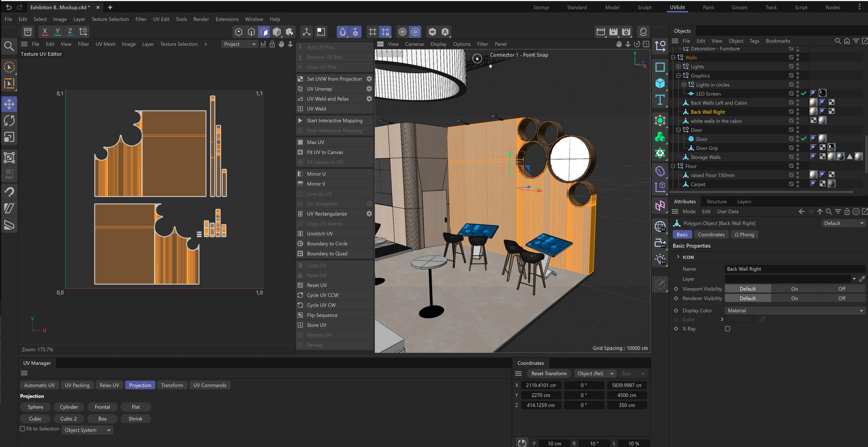Choose UV Weld and Relax command
Viewport: 868px width, 447px height.
coord(328,99)
